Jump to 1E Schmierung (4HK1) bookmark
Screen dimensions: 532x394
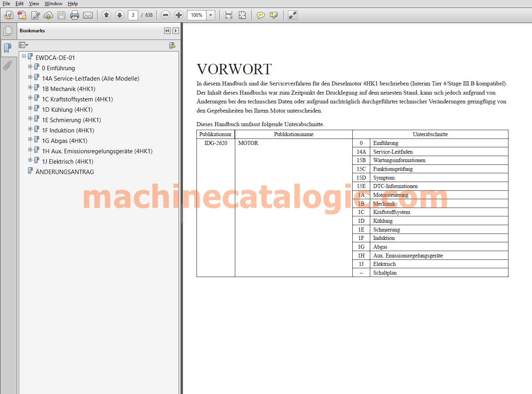71,120
